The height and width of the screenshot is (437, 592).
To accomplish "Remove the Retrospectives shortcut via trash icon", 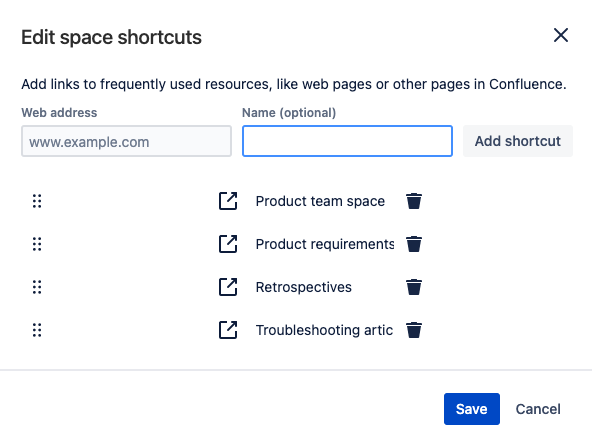I will 414,287.
